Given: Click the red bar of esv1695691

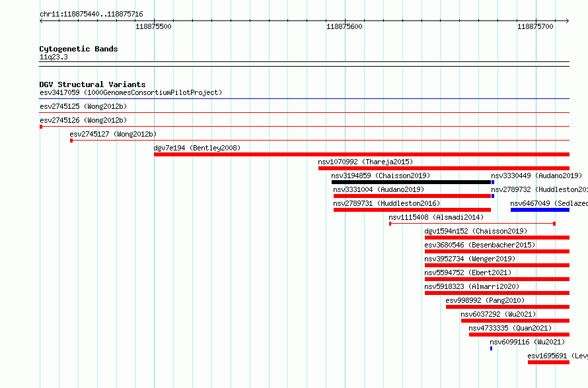Looking at the screenshot, I should click(548, 362).
